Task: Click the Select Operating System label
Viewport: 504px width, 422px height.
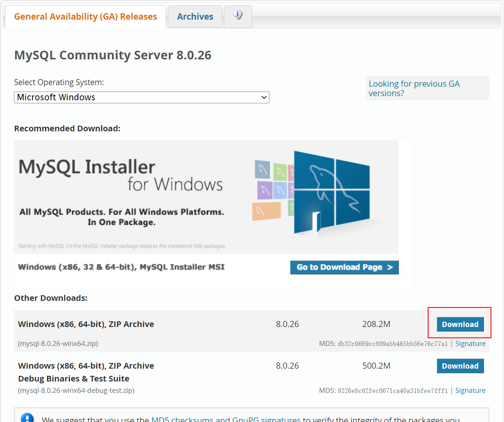Action: [x=59, y=83]
